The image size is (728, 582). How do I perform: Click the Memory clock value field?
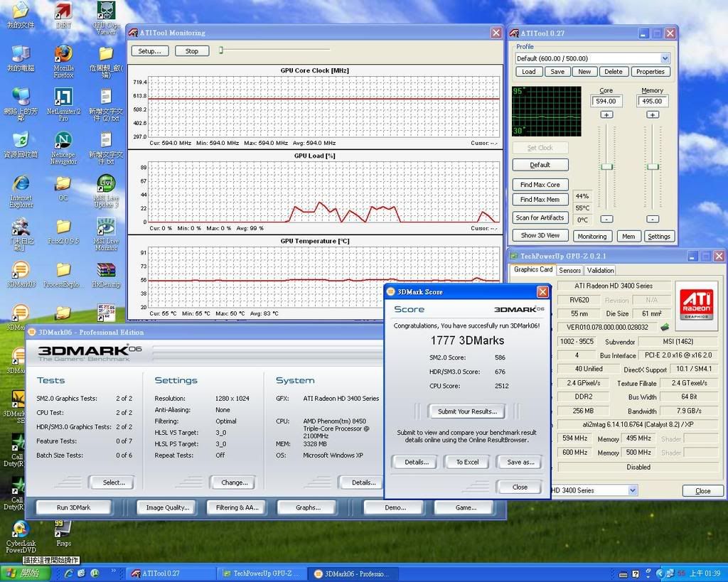pos(653,101)
